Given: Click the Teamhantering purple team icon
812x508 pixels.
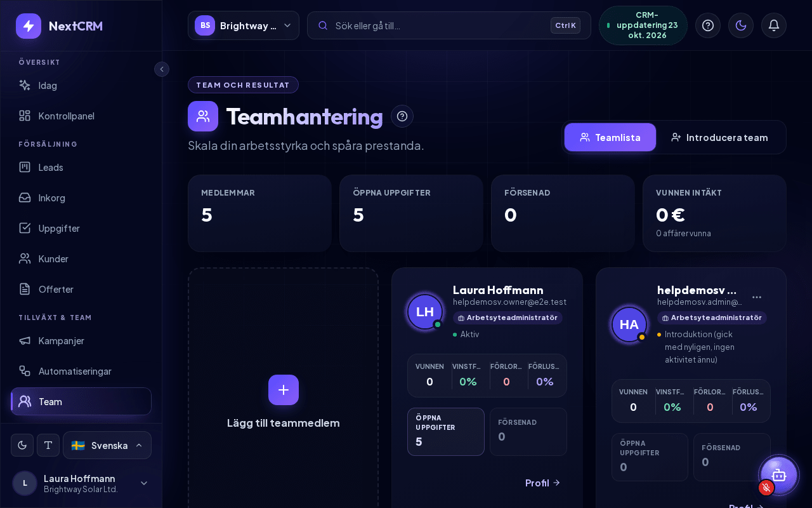Looking at the screenshot, I should tap(203, 116).
